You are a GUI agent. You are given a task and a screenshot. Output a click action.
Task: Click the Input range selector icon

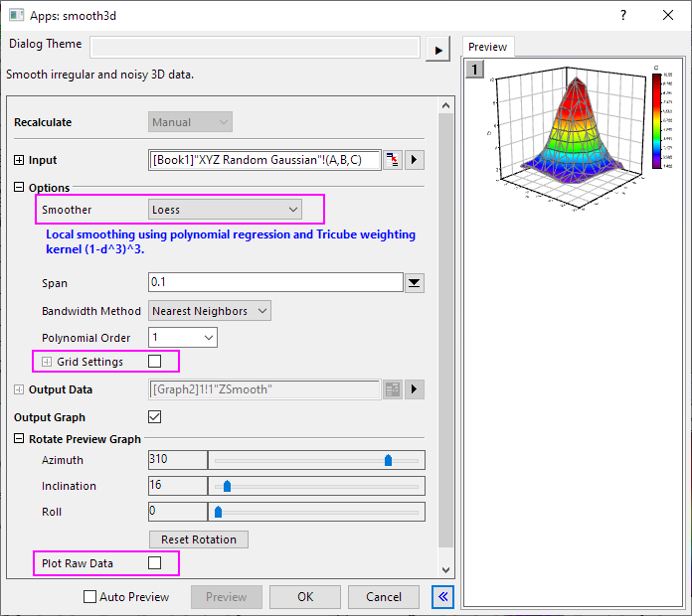(x=394, y=160)
